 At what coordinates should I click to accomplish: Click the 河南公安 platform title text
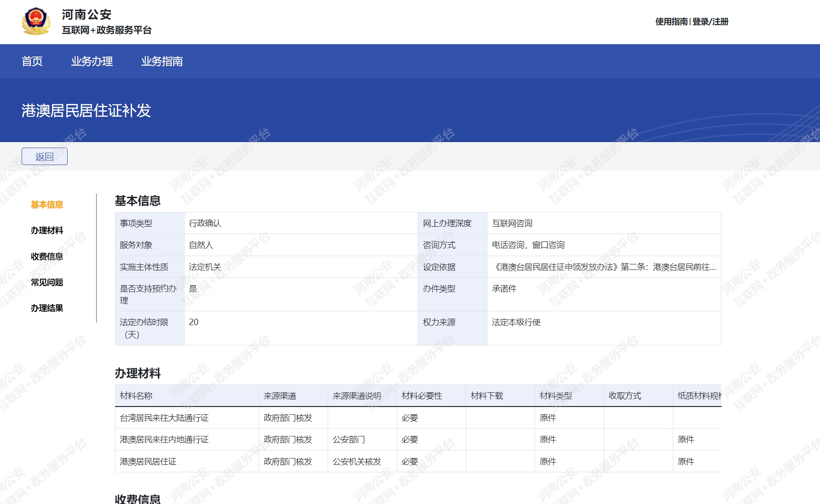(x=87, y=15)
